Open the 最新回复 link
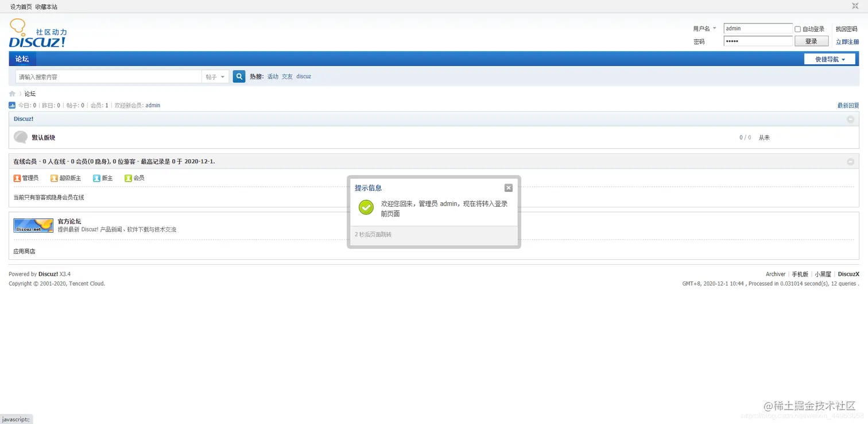The image size is (868, 424). (848, 106)
